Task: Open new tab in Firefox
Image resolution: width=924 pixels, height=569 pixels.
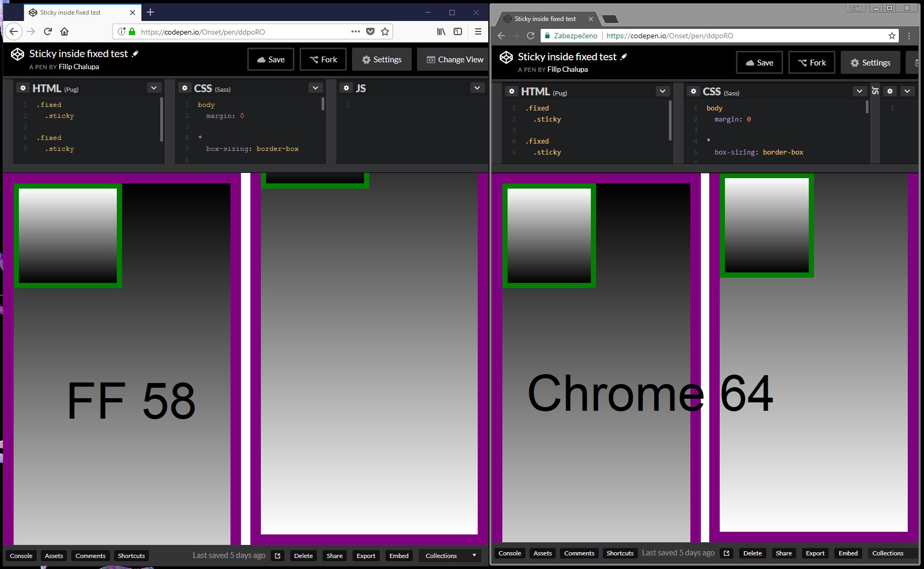Action: pyautogui.click(x=150, y=12)
